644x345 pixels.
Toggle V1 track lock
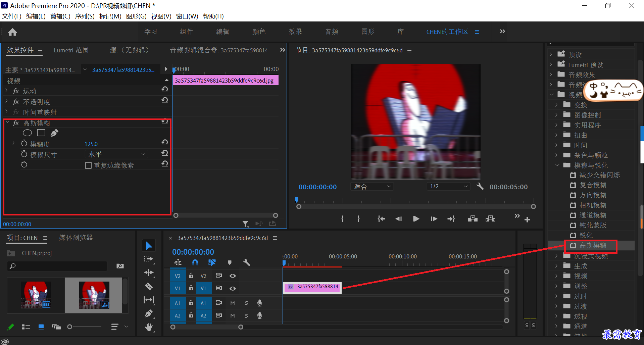pos(191,288)
